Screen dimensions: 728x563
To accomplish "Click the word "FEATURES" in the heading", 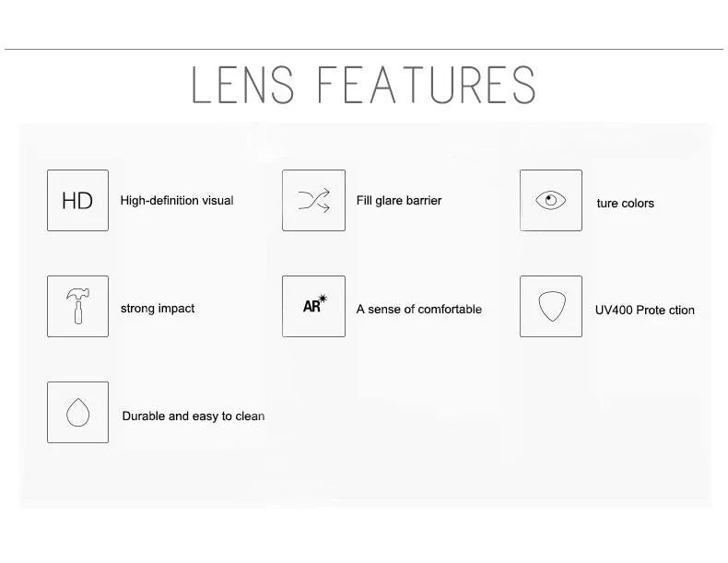I will tap(426, 85).
